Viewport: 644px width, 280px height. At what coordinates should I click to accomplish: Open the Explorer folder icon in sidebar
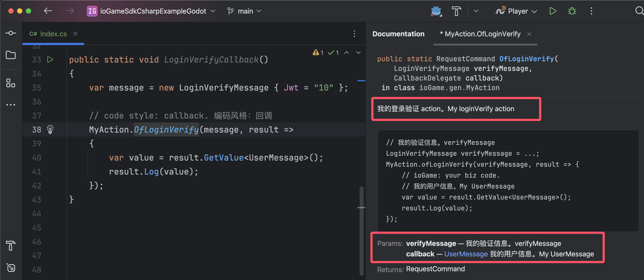[x=11, y=55]
